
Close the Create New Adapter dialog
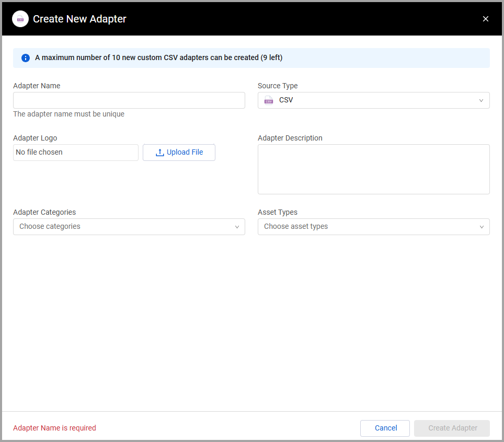[485, 19]
